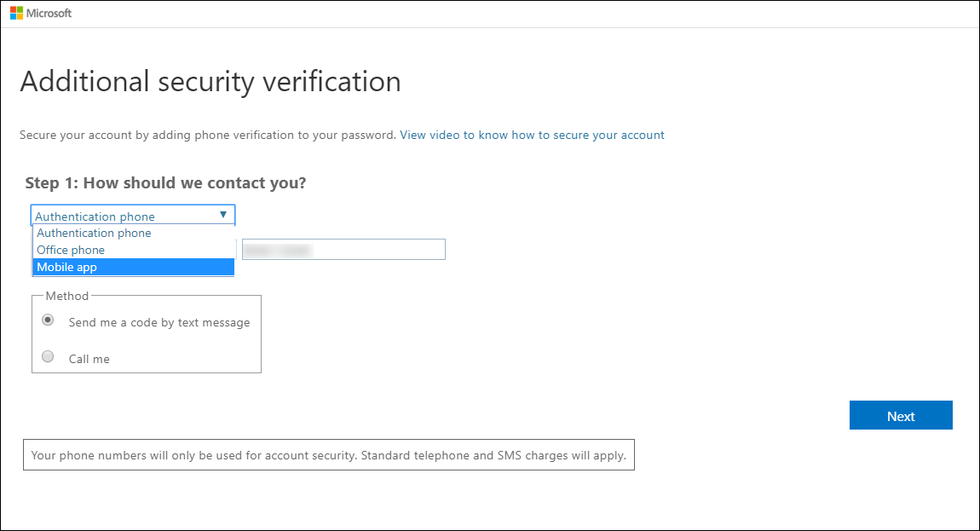This screenshot has width=980, height=531.
Task: Click the 'Secure your account by adding phone verification' text
Action: [x=207, y=135]
